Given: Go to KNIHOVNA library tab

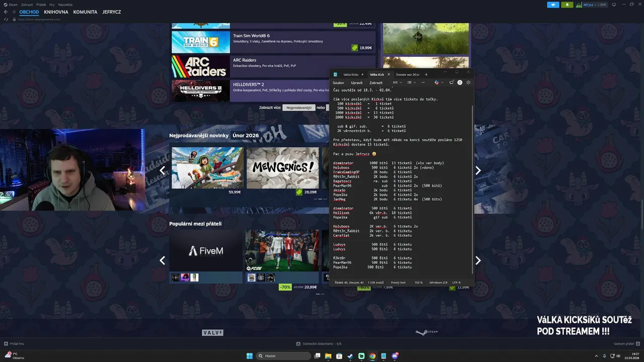Looking at the screenshot, I should (x=56, y=12).
